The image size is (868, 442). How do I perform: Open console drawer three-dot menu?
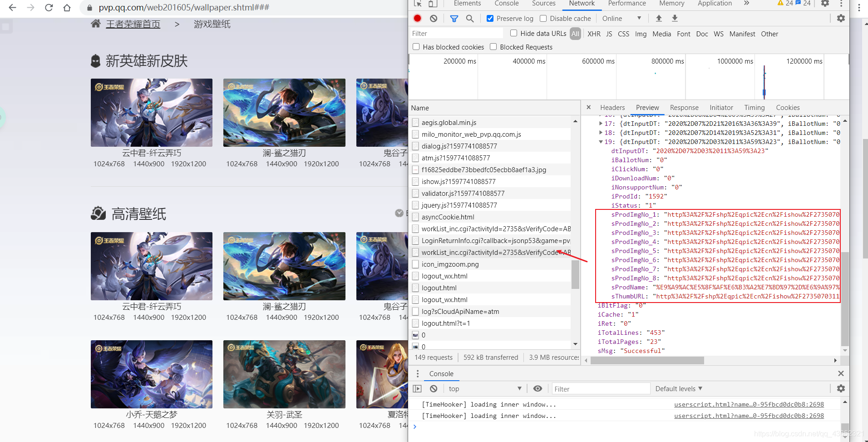[418, 373]
